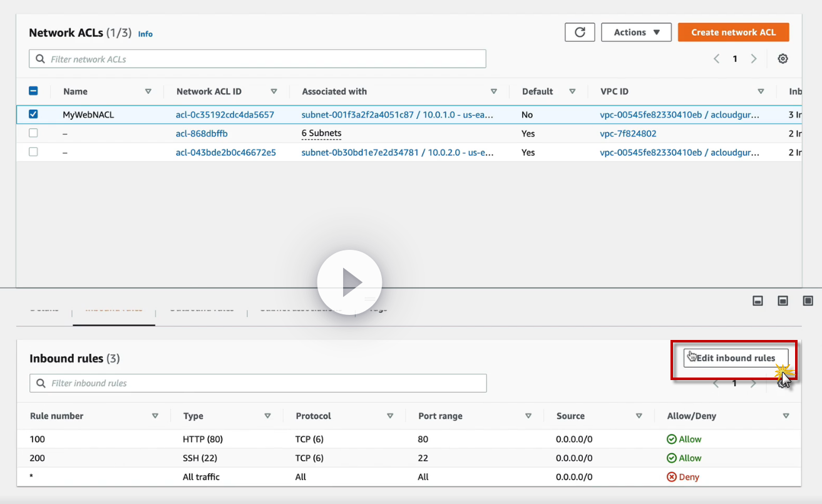
Task: Sort inbound rules by Allow/Deny column
Action: (786, 416)
